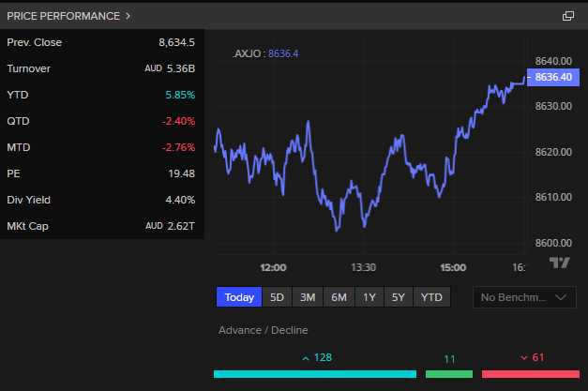Click the cyan advancing stocks bar
This screenshot has height=391, width=588.
pos(314,374)
